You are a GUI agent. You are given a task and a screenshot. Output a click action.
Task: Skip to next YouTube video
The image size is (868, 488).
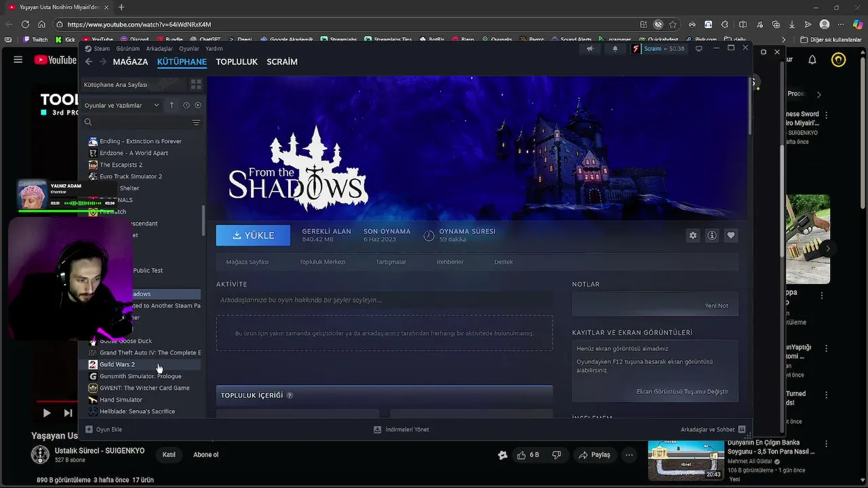coord(68,413)
